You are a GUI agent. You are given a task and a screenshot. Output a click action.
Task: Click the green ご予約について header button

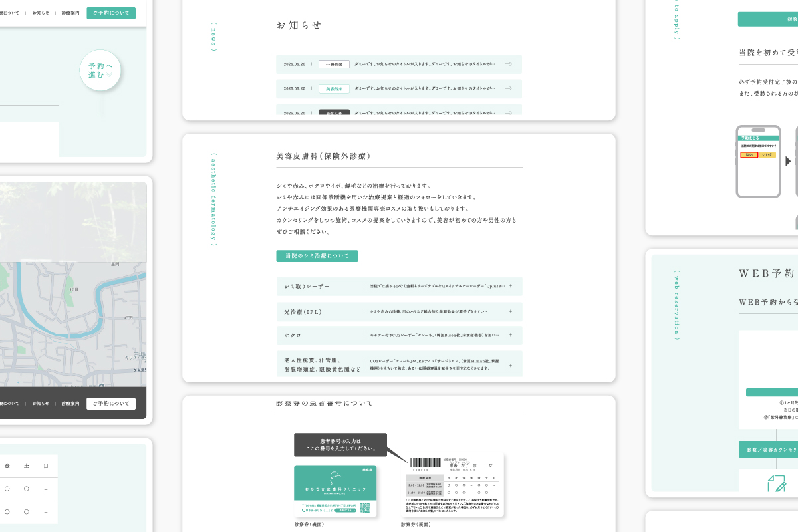(111, 13)
